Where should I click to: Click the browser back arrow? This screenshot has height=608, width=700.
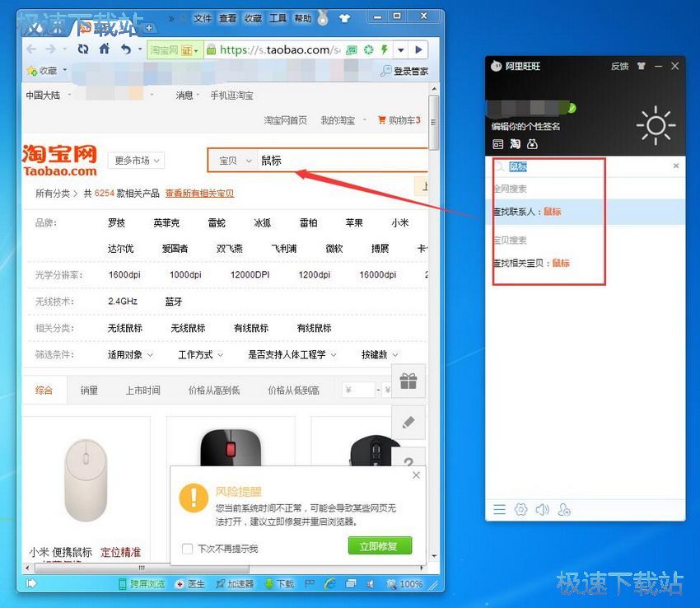click(x=30, y=49)
